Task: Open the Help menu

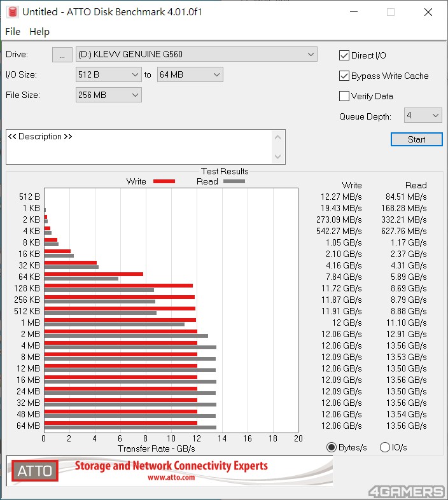Action: (x=39, y=32)
